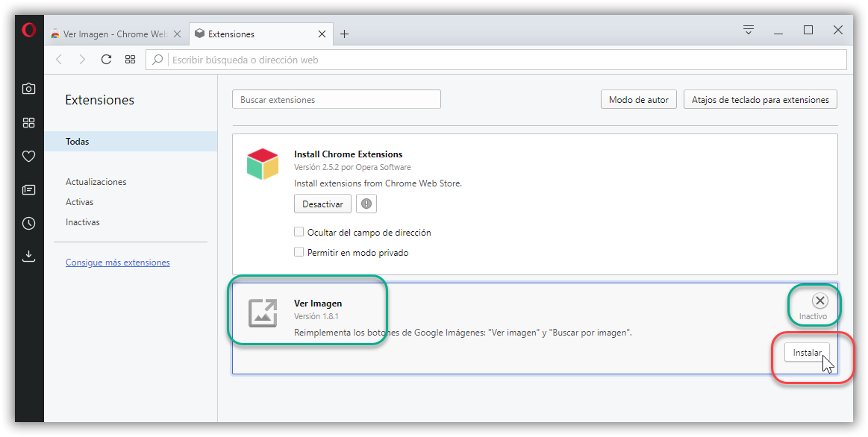This screenshot has width=868, height=437.
Task: Open the Opera main menu logo
Action: coord(29,30)
